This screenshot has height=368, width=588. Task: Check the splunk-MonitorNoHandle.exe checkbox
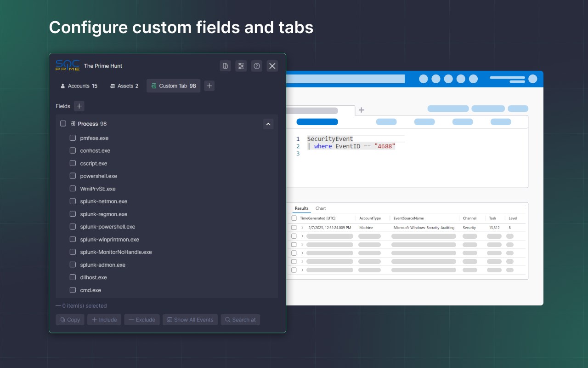[73, 252]
